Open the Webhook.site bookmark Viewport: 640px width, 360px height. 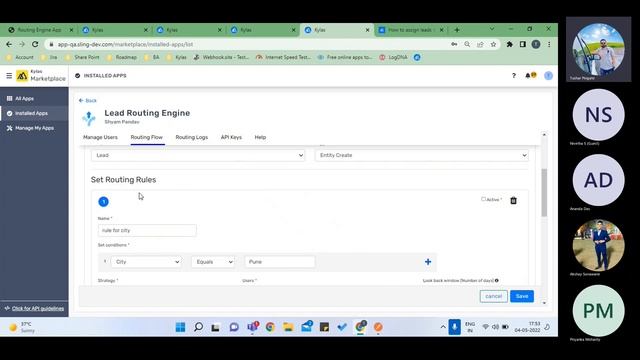222,57
